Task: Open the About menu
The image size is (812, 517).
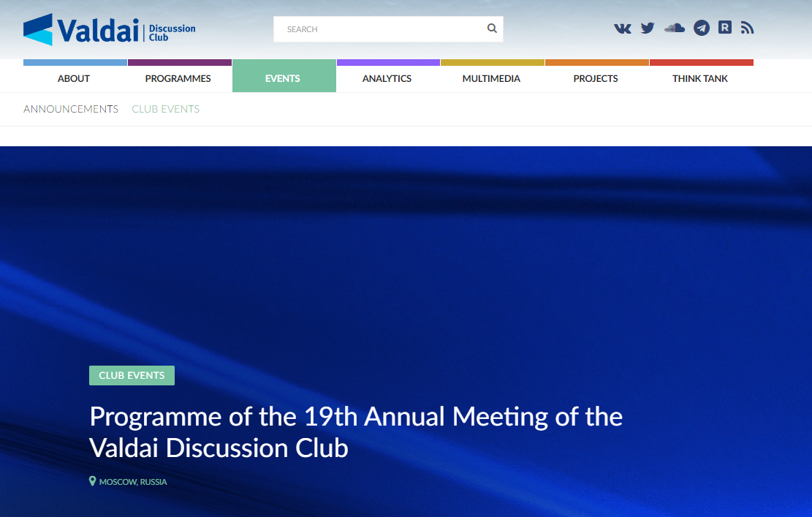Action: coord(74,78)
